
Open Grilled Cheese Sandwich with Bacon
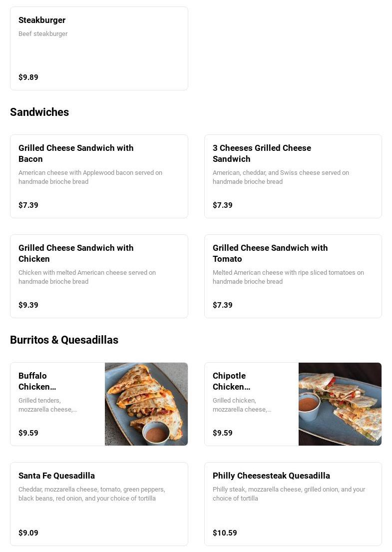tap(76, 153)
